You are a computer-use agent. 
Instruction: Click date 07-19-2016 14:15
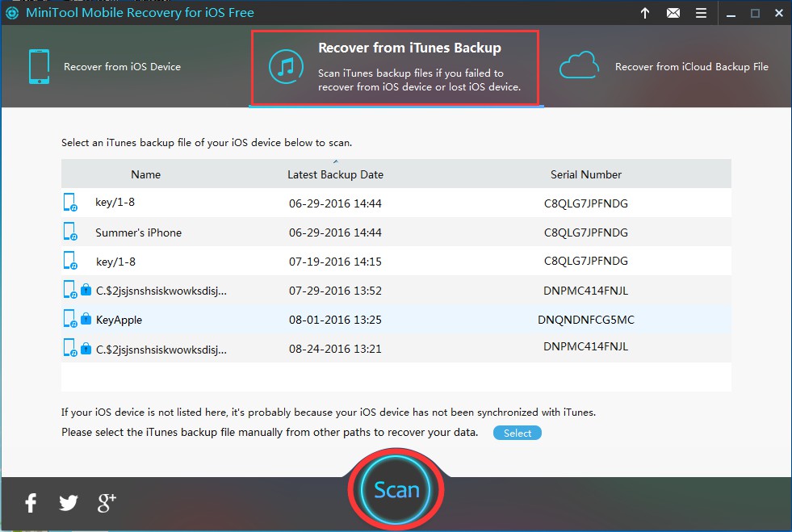tap(335, 262)
